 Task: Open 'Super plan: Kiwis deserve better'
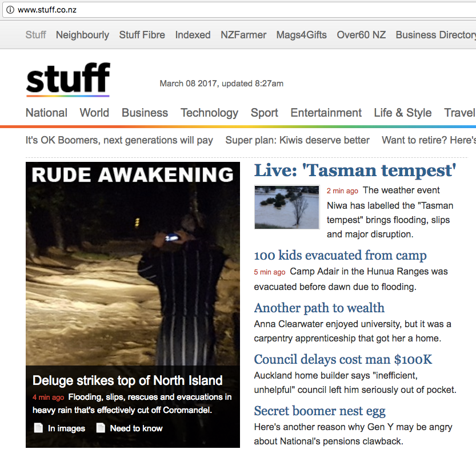click(x=298, y=140)
